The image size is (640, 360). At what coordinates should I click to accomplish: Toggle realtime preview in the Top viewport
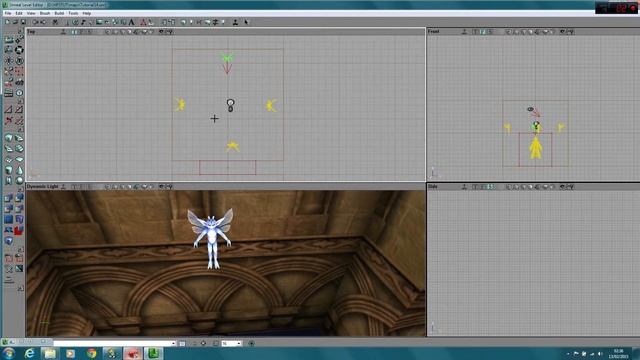click(x=63, y=31)
